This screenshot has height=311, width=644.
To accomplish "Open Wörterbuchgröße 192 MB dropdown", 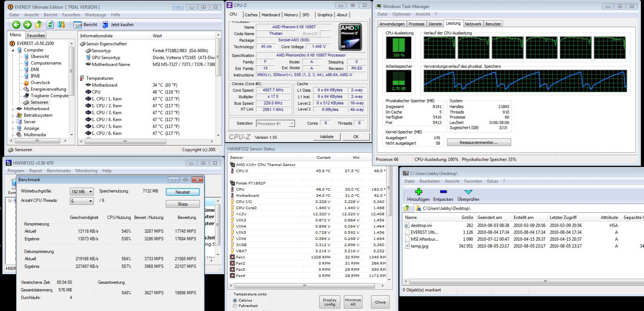I will click(81, 191).
